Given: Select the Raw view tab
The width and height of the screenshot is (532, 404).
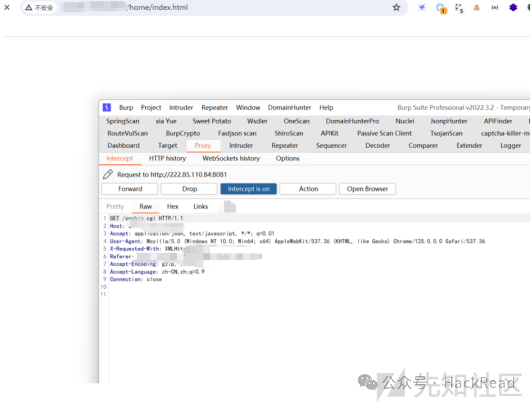Looking at the screenshot, I should pyautogui.click(x=146, y=207).
